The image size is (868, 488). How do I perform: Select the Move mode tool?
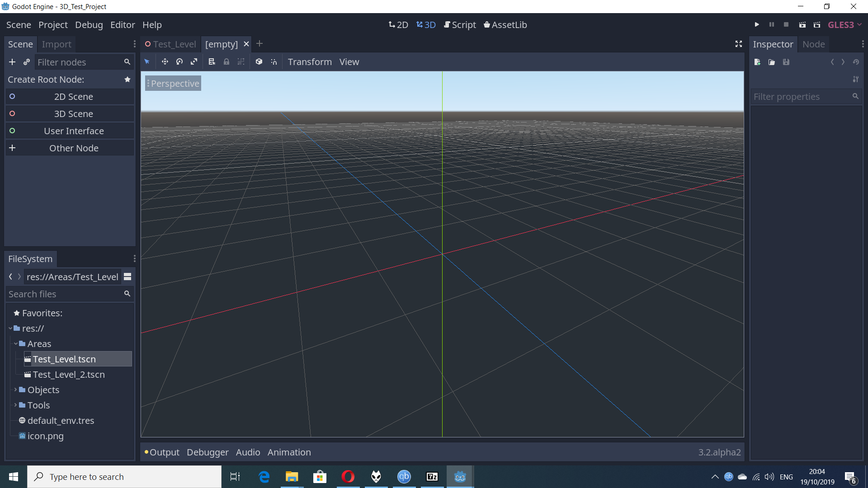[x=165, y=61]
